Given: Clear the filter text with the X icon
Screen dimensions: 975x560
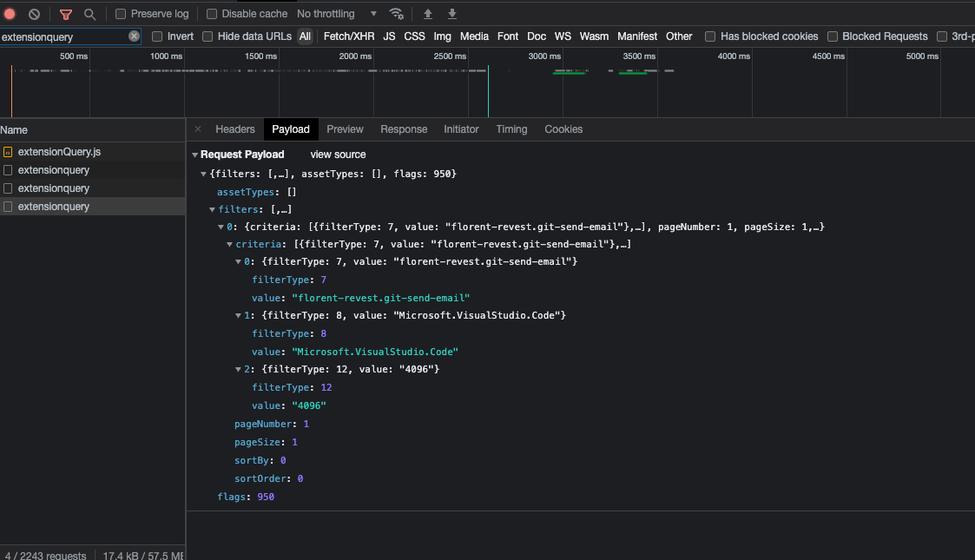Looking at the screenshot, I should 134,36.
